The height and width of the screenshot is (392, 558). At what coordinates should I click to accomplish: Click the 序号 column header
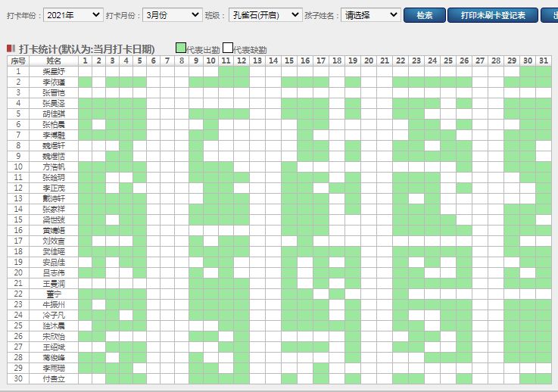18,61
